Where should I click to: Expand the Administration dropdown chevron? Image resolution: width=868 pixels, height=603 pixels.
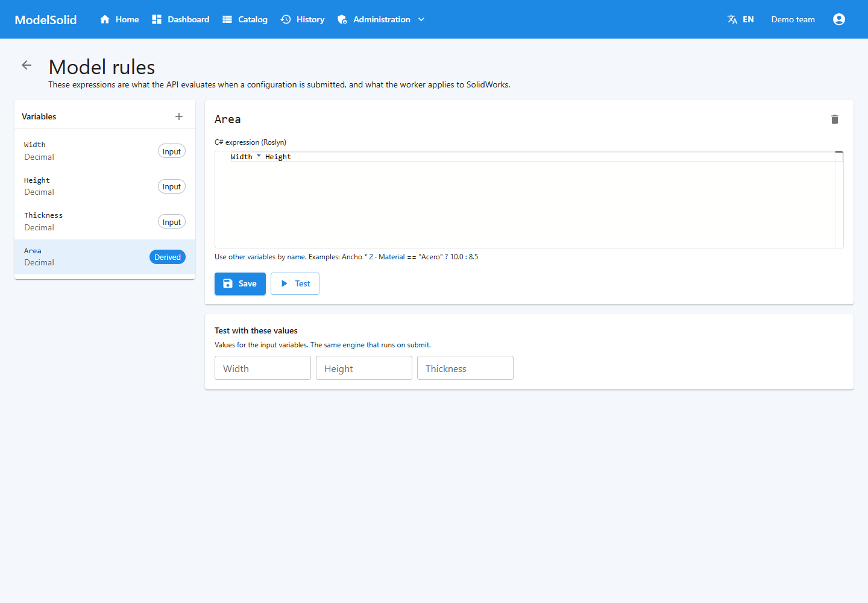pos(421,19)
